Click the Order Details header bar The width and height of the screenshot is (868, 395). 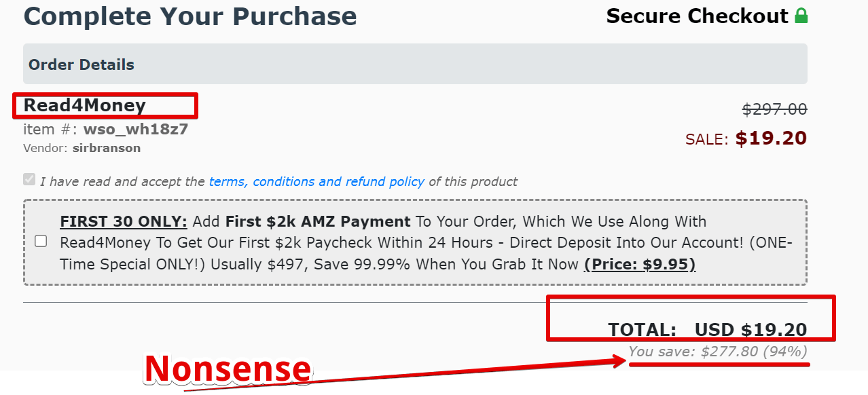click(x=415, y=64)
